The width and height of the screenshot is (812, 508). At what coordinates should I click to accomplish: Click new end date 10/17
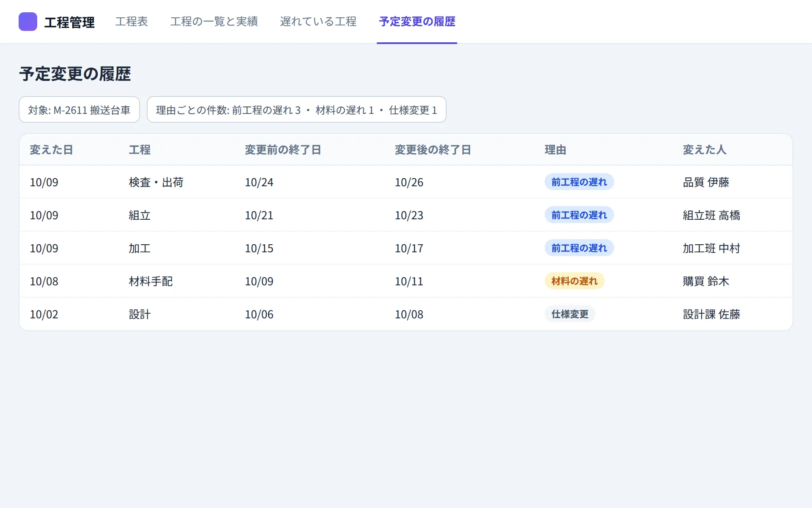[x=409, y=248]
